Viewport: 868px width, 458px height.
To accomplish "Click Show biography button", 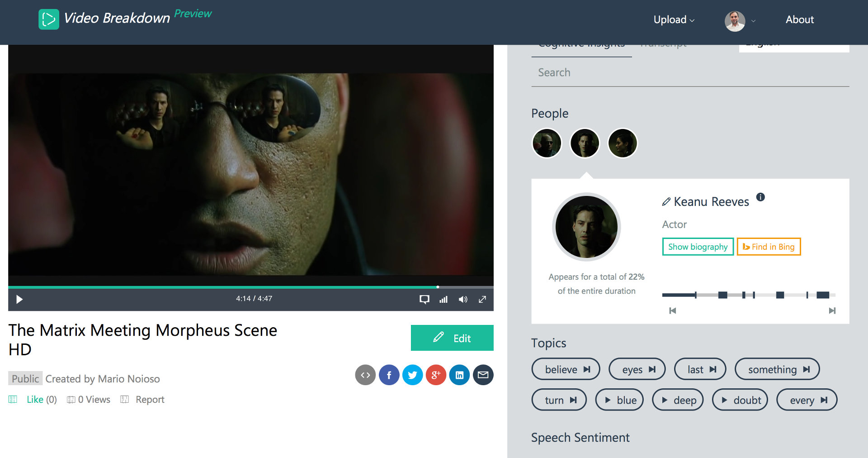I will [x=698, y=247].
